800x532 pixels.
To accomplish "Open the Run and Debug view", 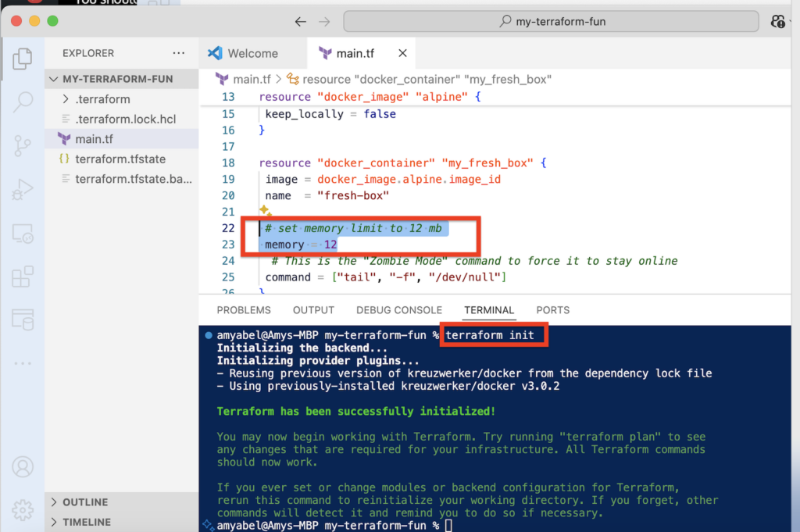I will point(23,189).
